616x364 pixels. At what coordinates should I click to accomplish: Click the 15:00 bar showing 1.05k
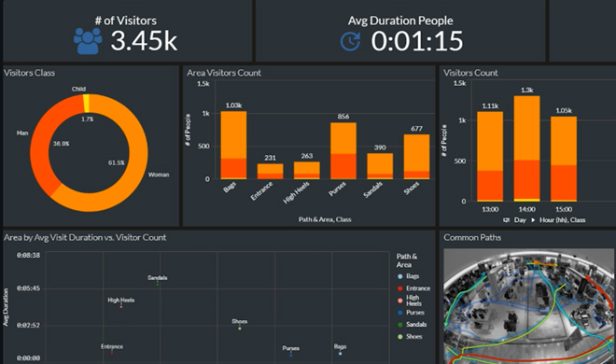pos(564,159)
